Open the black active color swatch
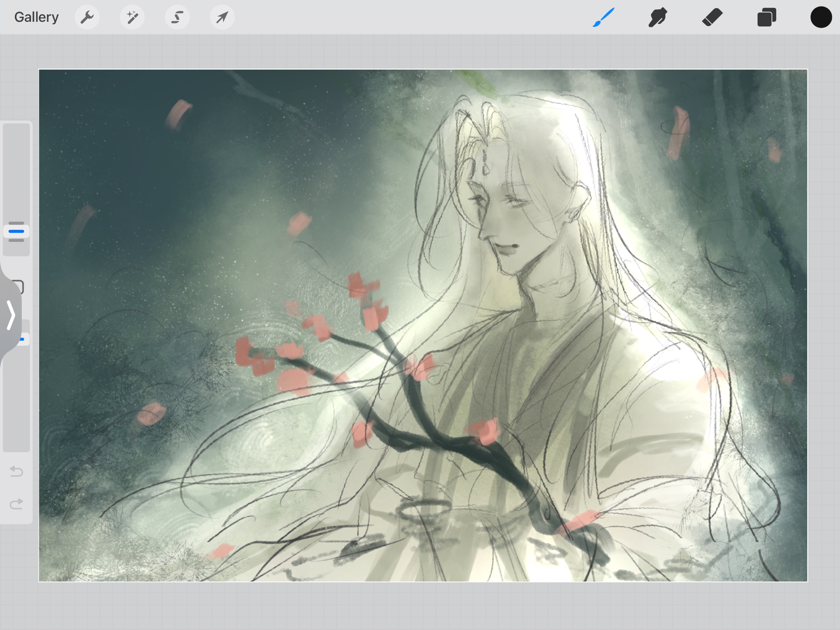840x630 pixels. 821,17
